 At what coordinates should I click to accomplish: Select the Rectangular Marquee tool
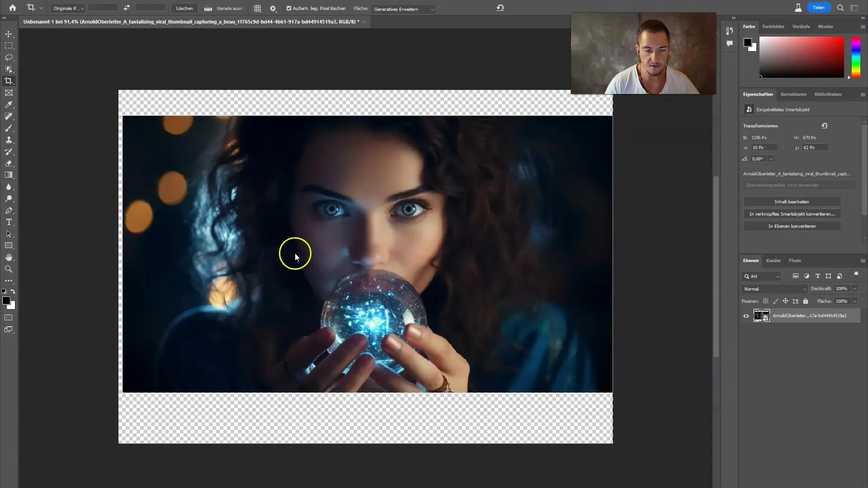(x=9, y=46)
